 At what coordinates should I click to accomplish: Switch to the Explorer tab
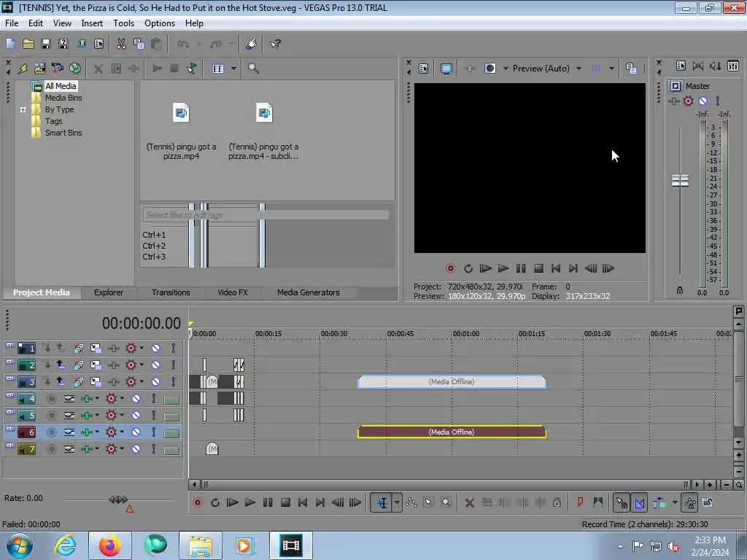(109, 292)
